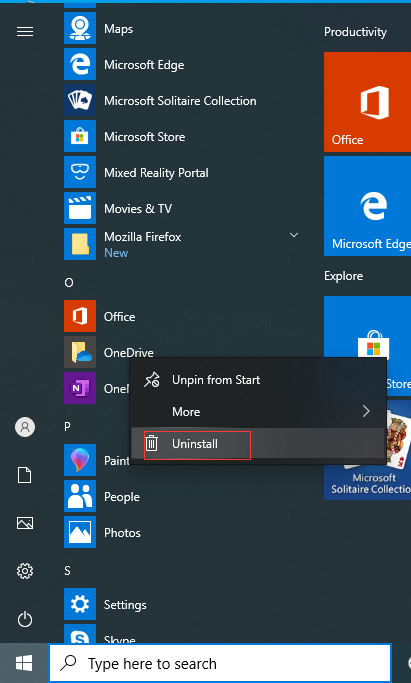The image size is (411, 683).
Task: Open the Settings gear in sidebar
Action: point(25,571)
